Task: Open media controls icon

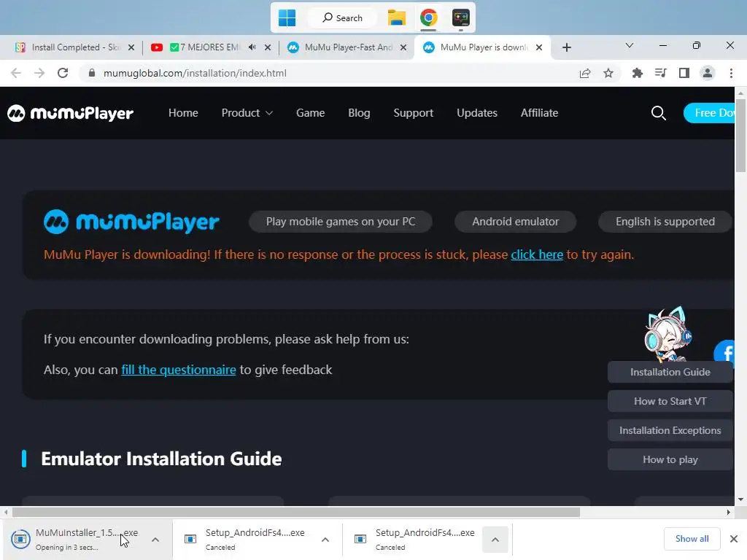Action: pos(660,73)
